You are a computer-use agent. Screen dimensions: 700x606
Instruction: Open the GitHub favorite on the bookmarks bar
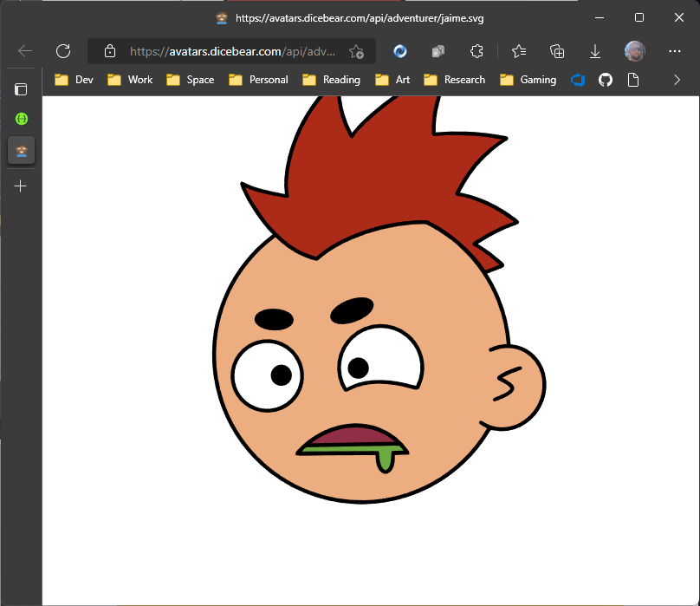coord(605,80)
